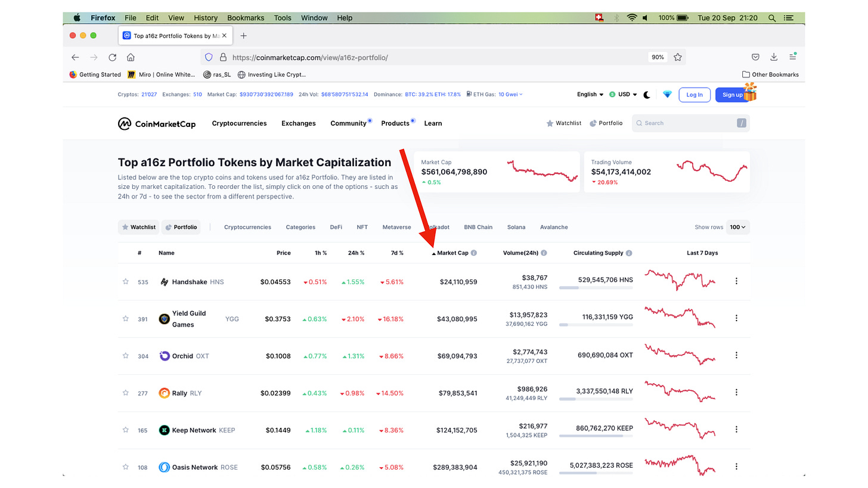The height and width of the screenshot is (488, 868).
Task: Star Rally RLY to watchlist
Action: [126, 393]
